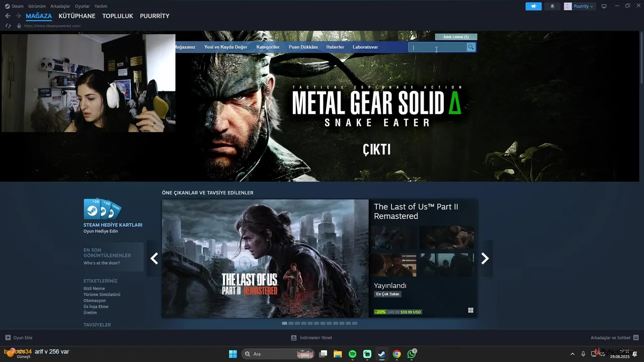This screenshot has width=644, height=362.
Task: Jump to the first carousel page dot
Action: 285,323
